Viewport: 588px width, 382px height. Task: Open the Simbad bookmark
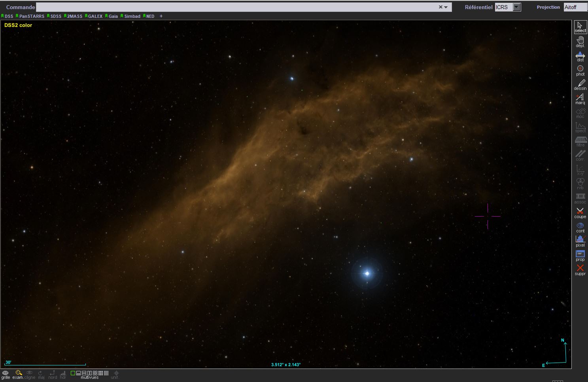(132, 16)
